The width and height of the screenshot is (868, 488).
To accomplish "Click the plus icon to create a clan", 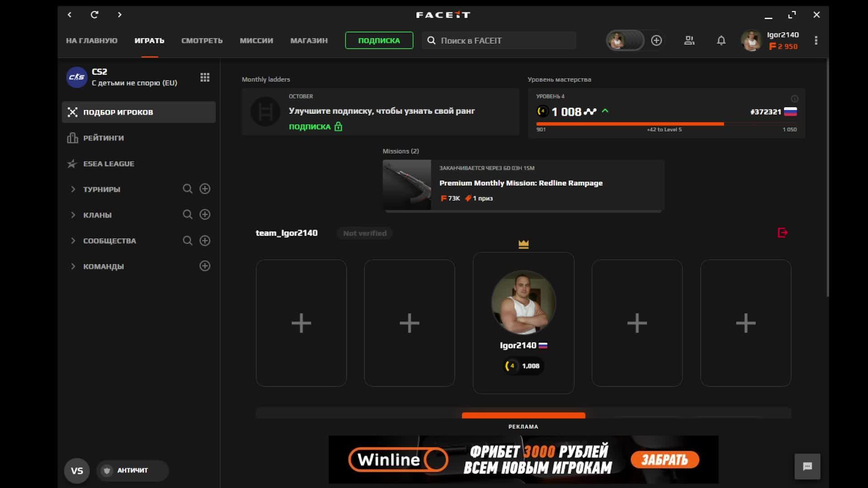I will point(205,215).
